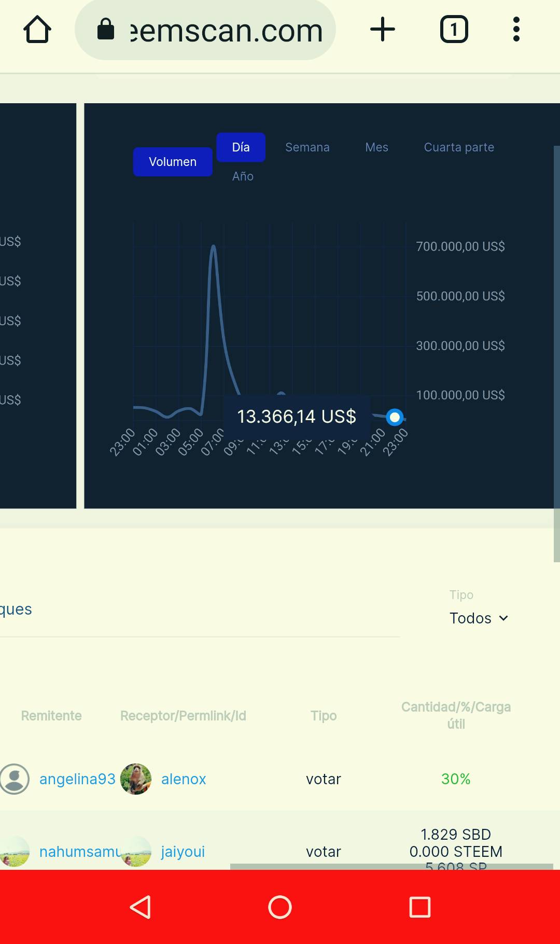The width and height of the screenshot is (560, 944).
Task: Select the Cuarta parte range
Action: point(459,147)
